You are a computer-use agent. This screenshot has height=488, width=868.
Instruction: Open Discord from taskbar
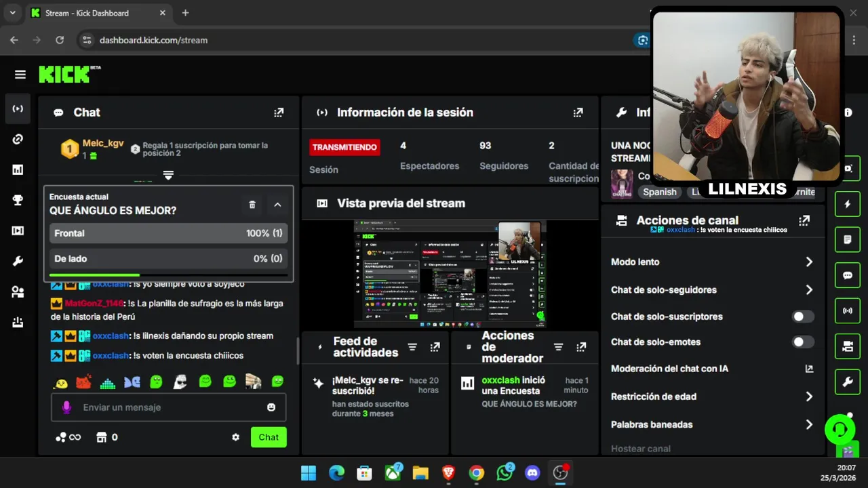coord(532,472)
